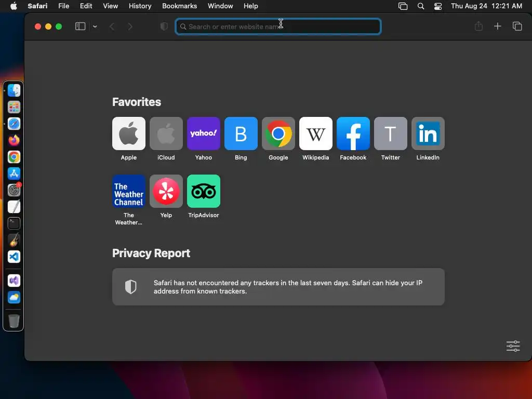Focus the Search or enter website name field

(x=278, y=26)
